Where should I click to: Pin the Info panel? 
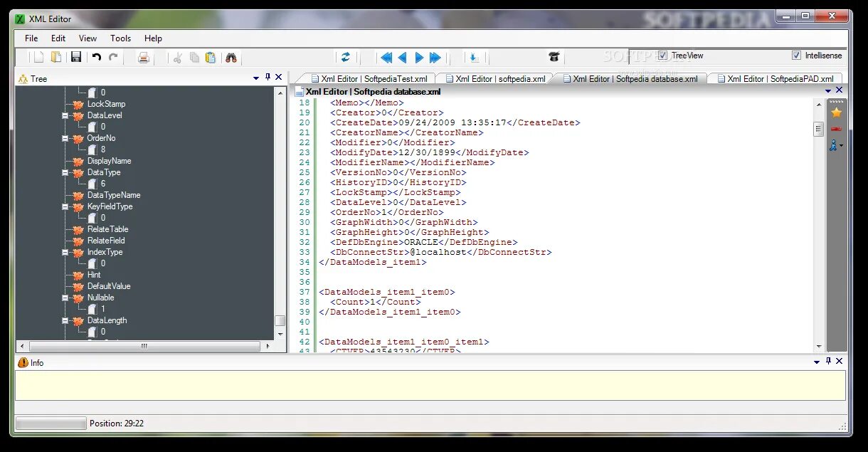click(x=828, y=362)
